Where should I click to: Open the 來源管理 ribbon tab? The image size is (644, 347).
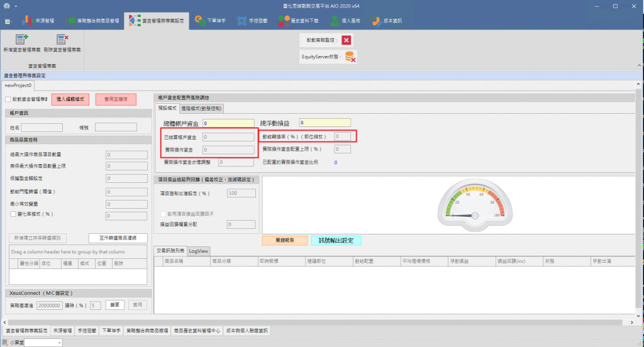coord(39,20)
